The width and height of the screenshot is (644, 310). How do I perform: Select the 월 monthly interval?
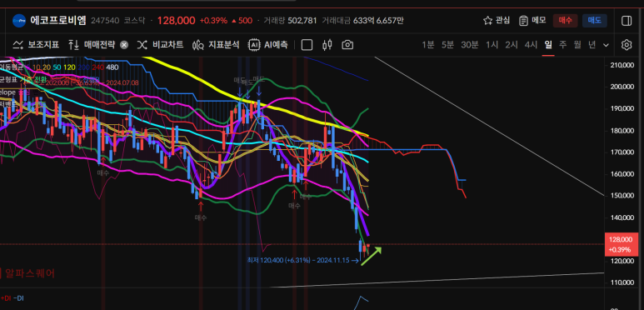pos(577,45)
